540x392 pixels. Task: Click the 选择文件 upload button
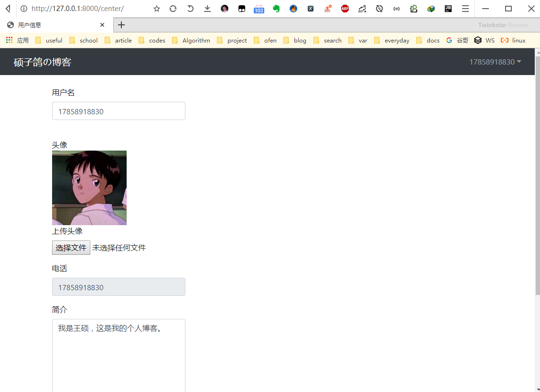tap(71, 247)
